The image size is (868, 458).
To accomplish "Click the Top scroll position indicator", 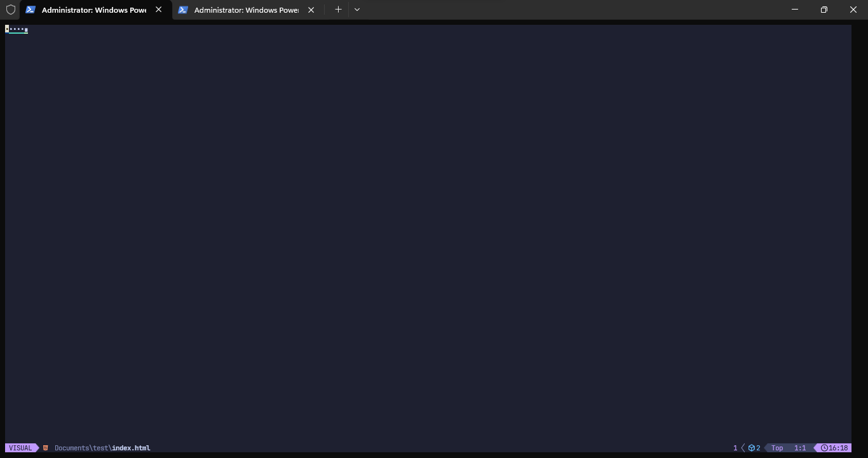I will (x=777, y=448).
